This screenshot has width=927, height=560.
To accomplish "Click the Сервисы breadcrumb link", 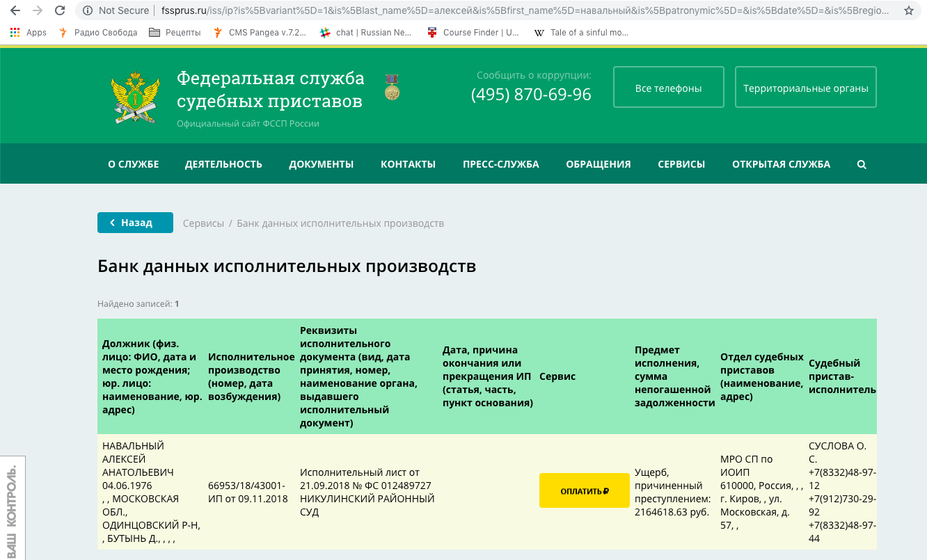I will click(203, 223).
